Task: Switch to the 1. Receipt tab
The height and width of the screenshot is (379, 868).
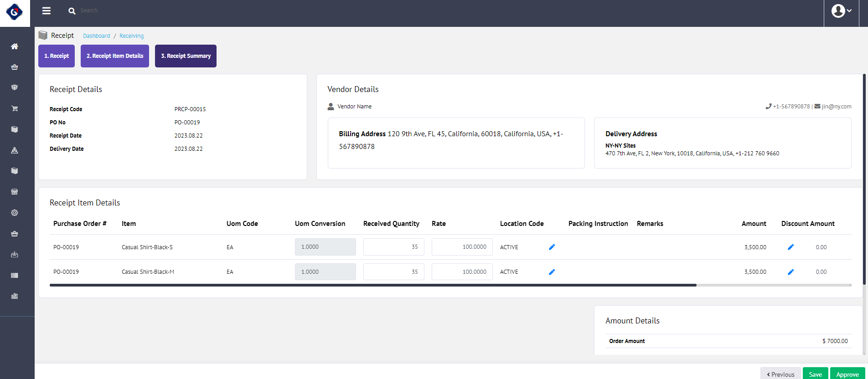Action: pos(57,56)
